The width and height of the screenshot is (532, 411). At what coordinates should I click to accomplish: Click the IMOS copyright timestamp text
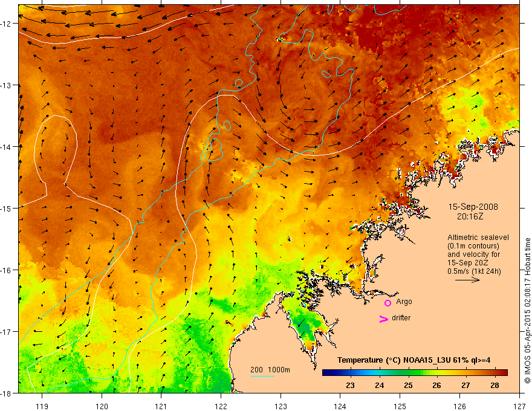pos(527,311)
